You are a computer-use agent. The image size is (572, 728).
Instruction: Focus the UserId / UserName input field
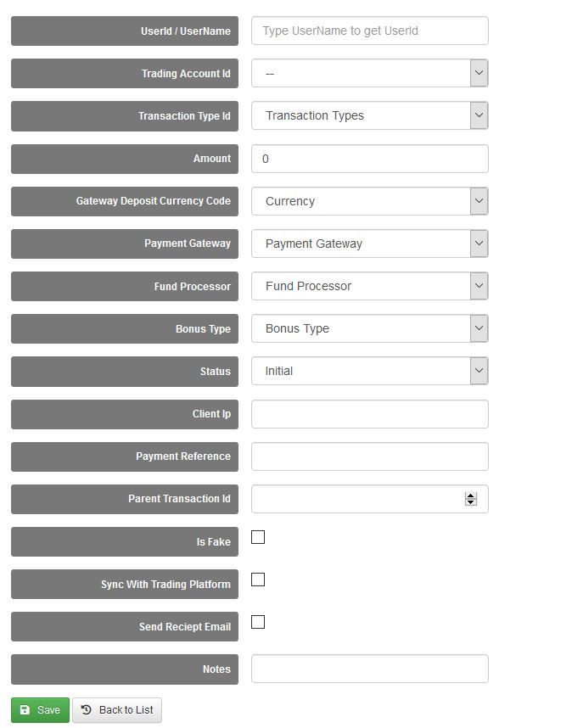click(369, 31)
